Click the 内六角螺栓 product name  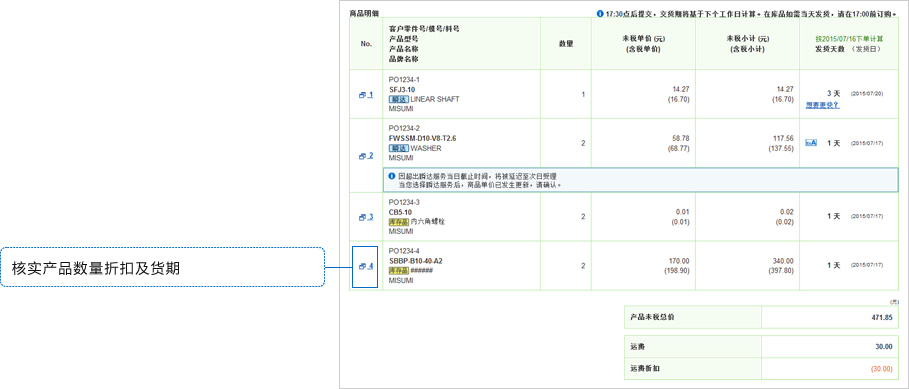pos(428,221)
